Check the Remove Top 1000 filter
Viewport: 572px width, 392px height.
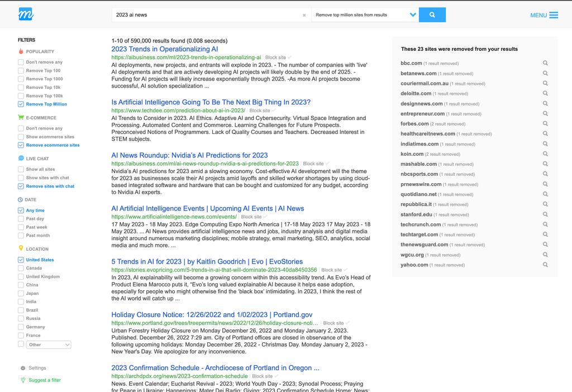[21, 79]
